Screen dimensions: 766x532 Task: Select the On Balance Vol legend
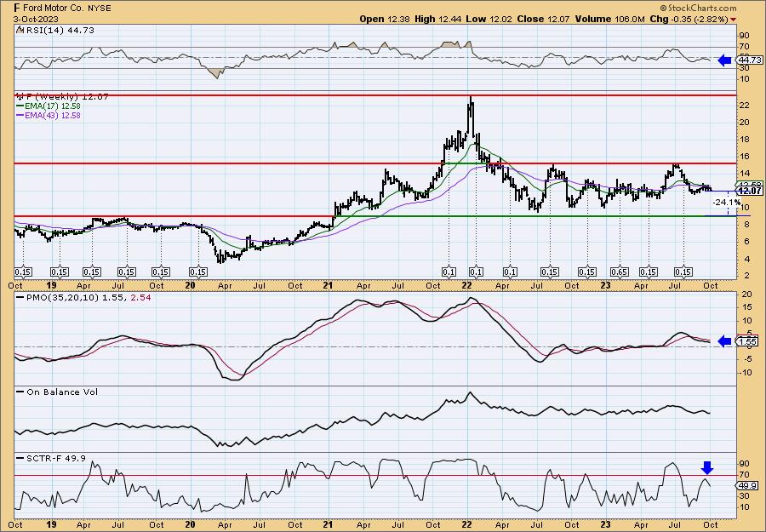[x=57, y=392]
